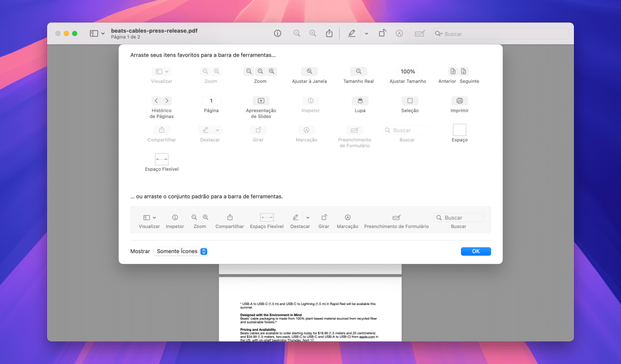Click zoom in magnifier in window toolbar
The height and width of the screenshot is (364, 621).
[x=313, y=34]
